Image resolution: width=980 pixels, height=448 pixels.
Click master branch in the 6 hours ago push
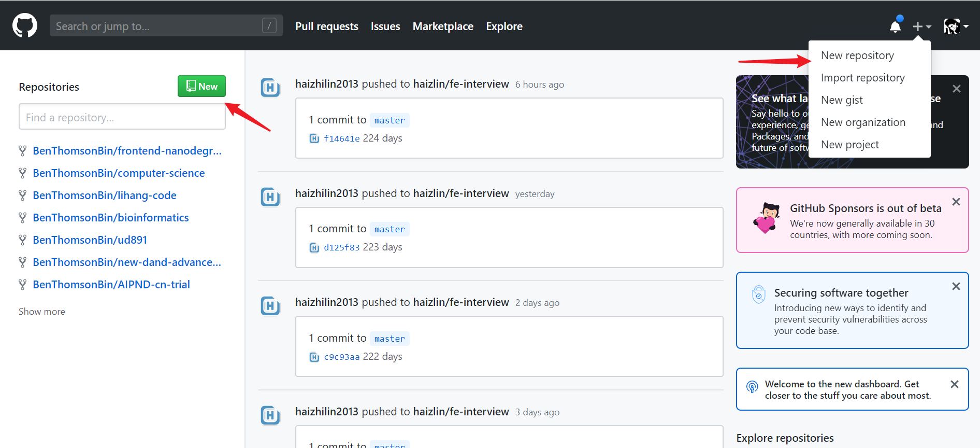[x=390, y=120]
